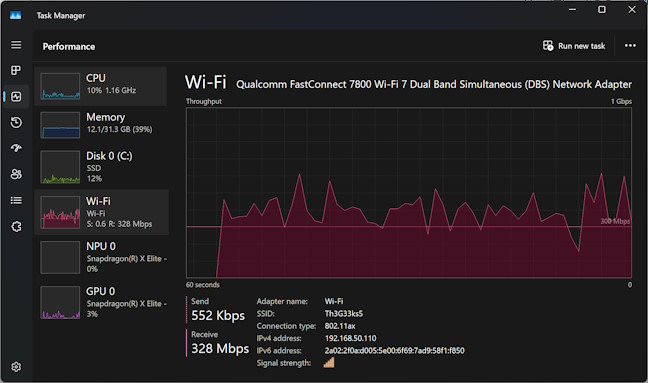Open the App history page icon
The height and width of the screenshot is (383, 648).
[x=16, y=123]
